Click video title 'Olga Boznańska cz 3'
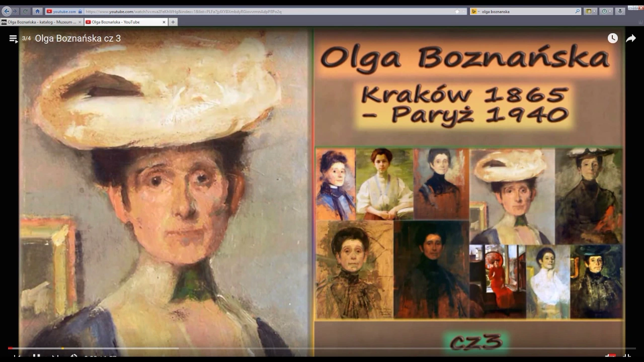The height and width of the screenshot is (362, 644). (x=77, y=39)
